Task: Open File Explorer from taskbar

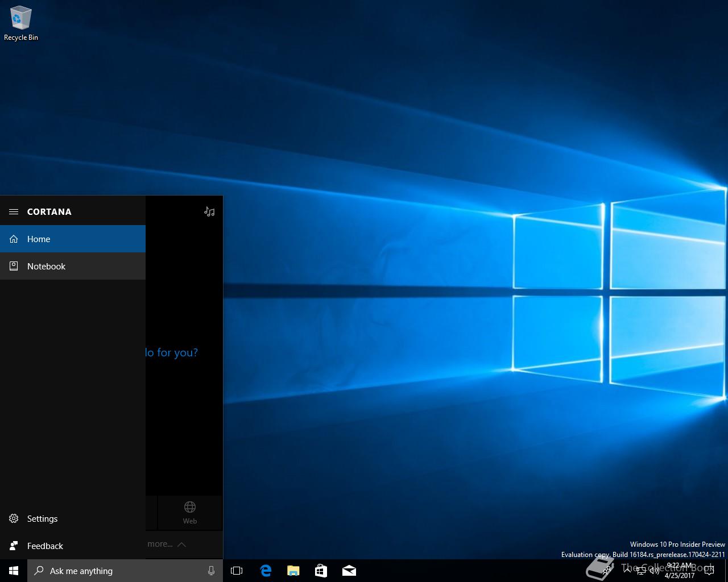Action: [x=293, y=571]
